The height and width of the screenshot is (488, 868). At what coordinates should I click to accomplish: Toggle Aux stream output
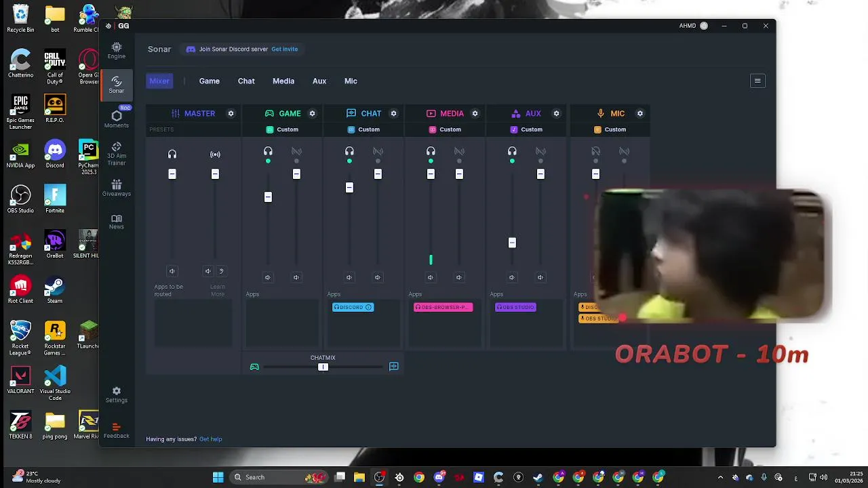[x=540, y=152]
